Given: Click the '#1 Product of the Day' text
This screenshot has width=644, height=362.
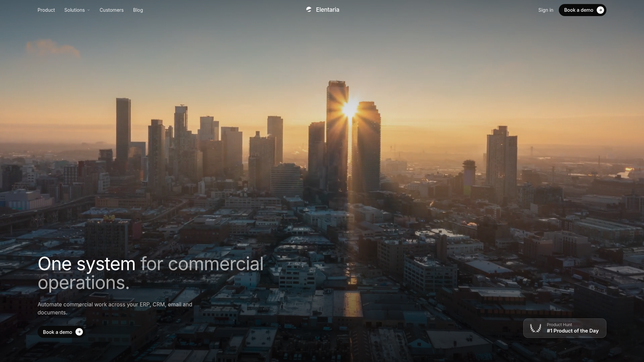Looking at the screenshot, I should 573,331.
